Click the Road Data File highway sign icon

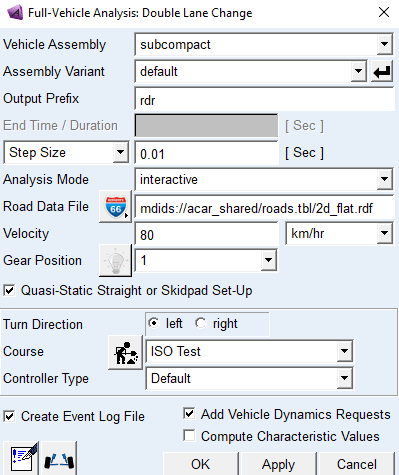click(115, 207)
